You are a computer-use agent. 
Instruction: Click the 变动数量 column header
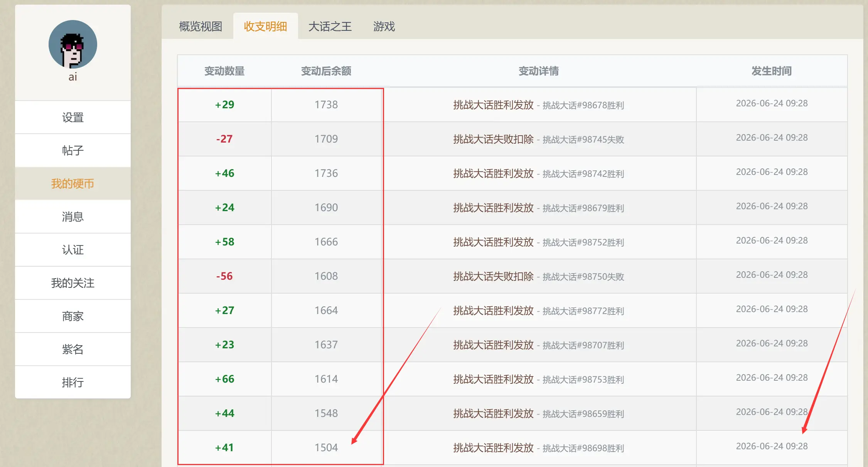point(224,71)
